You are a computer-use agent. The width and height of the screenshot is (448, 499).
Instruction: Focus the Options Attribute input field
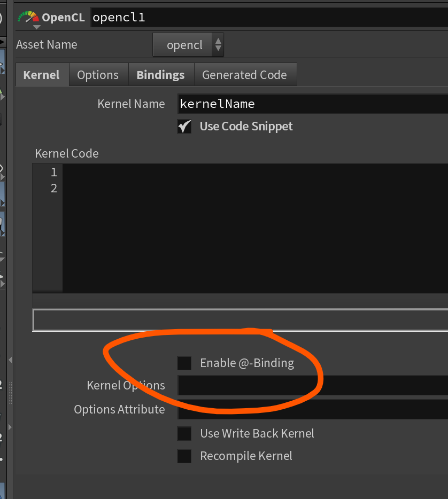[313, 410]
